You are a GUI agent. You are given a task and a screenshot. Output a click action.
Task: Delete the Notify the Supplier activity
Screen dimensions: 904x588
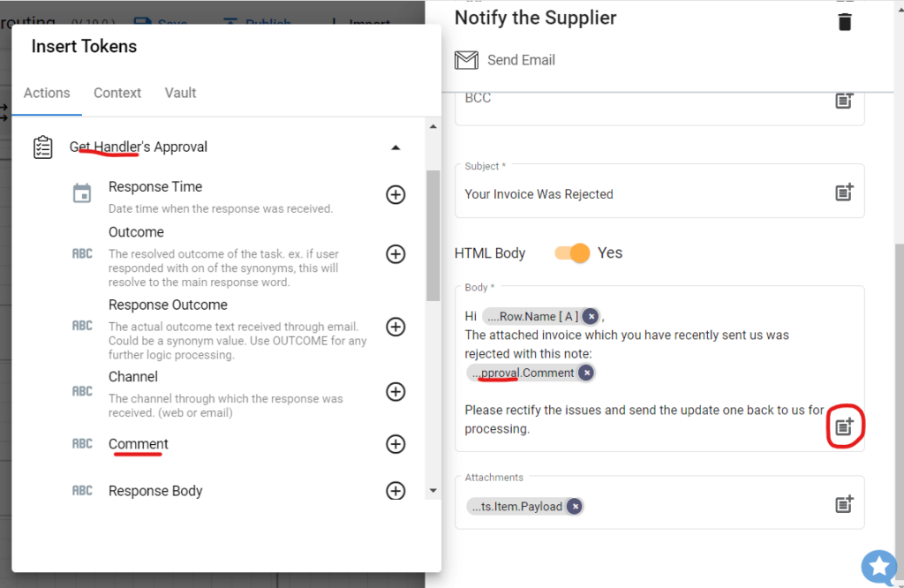tap(844, 21)
